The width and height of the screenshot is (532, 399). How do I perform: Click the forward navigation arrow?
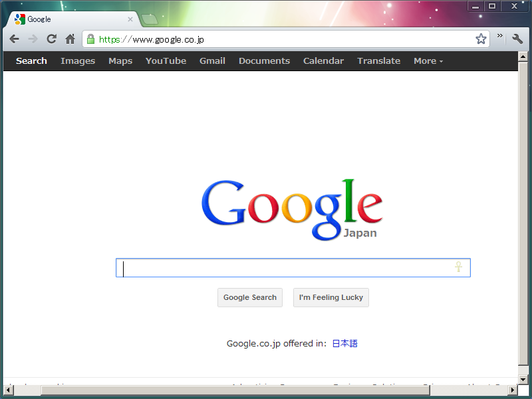33,39
